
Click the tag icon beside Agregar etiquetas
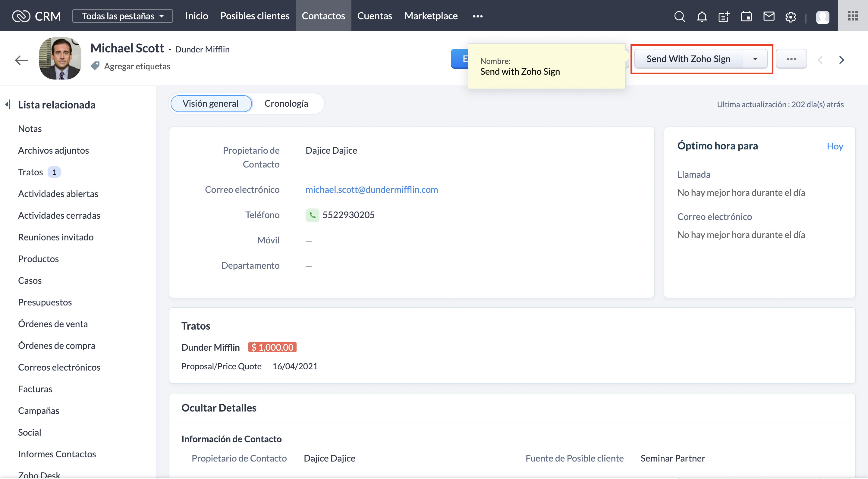point(95,66)
